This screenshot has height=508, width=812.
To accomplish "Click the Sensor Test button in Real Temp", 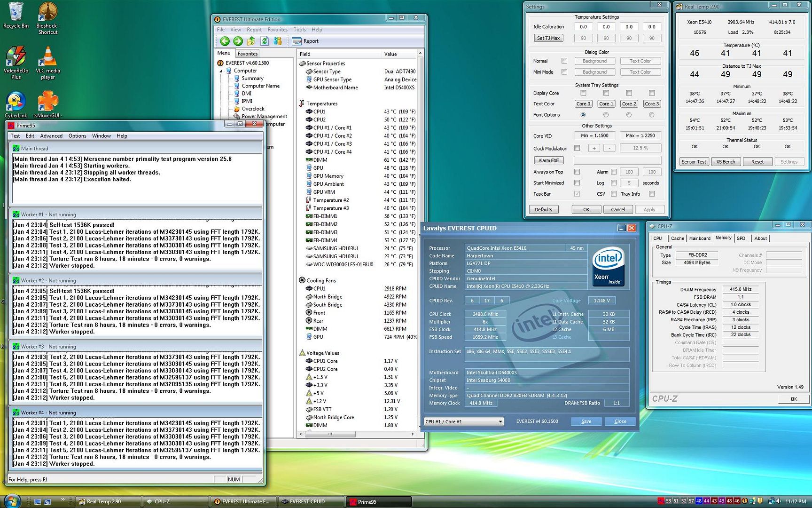I will click(x=694, y=162).
